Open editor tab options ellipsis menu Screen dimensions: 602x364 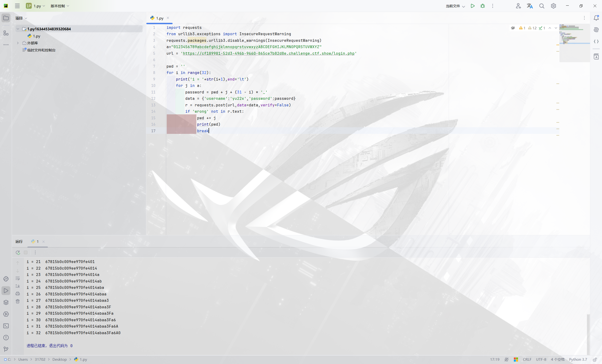point(584,18)
